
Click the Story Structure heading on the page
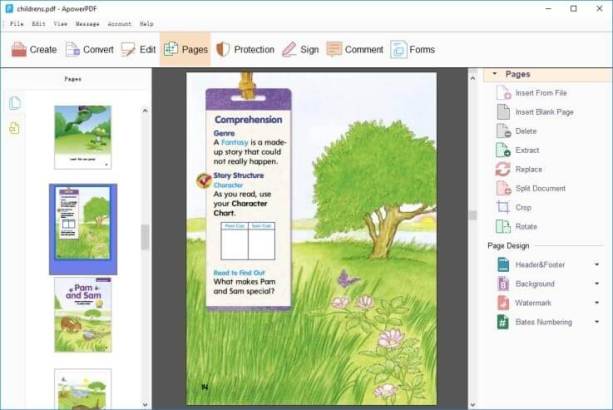pyautogui.click(x=238, y=175)
